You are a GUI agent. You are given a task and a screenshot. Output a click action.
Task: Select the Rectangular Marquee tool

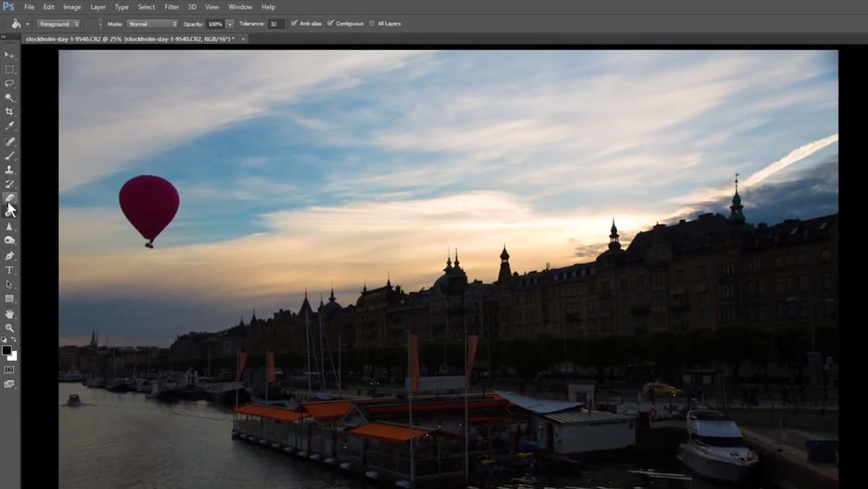9,69
